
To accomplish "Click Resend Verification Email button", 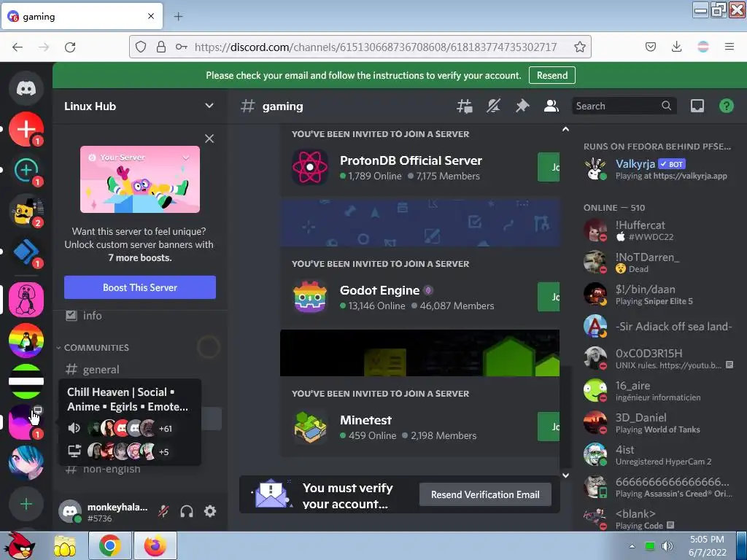I will [485, 495].
